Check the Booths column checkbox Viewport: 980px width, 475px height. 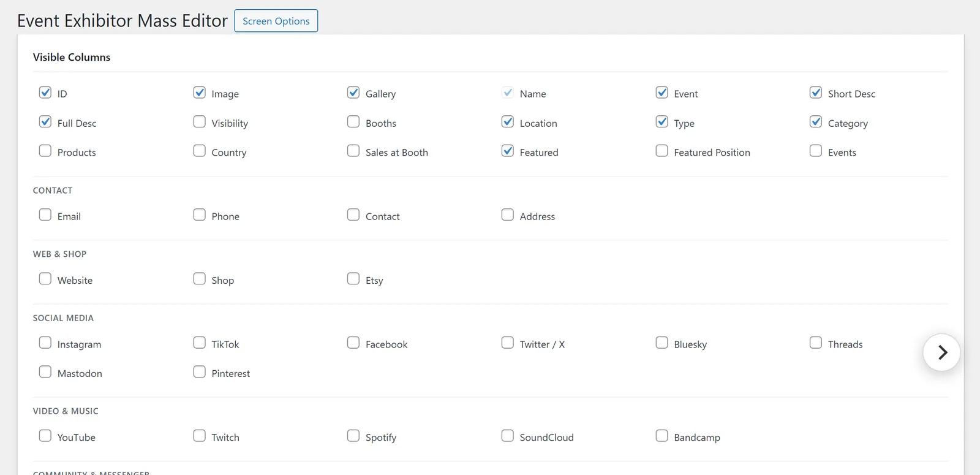click(353, 122)
